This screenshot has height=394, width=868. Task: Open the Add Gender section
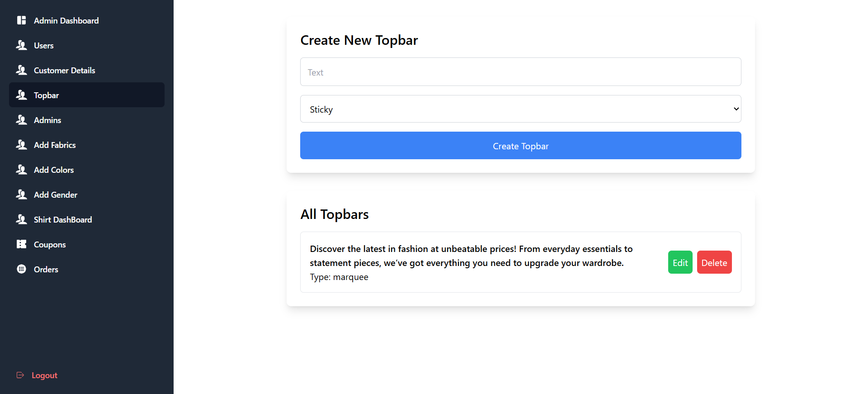[x=56, y=195]
